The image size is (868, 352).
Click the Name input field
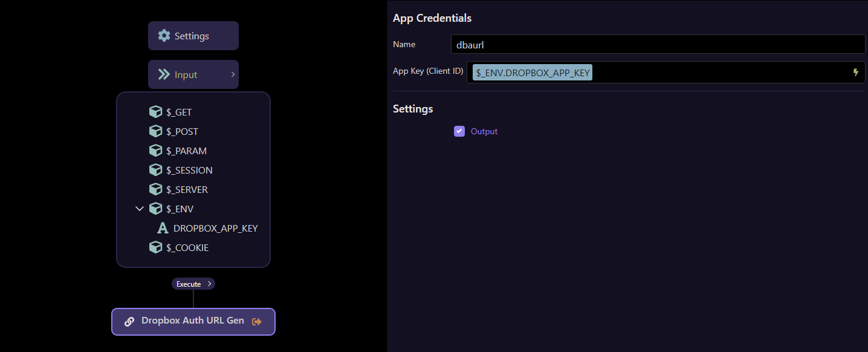click(x=658, y=44)
